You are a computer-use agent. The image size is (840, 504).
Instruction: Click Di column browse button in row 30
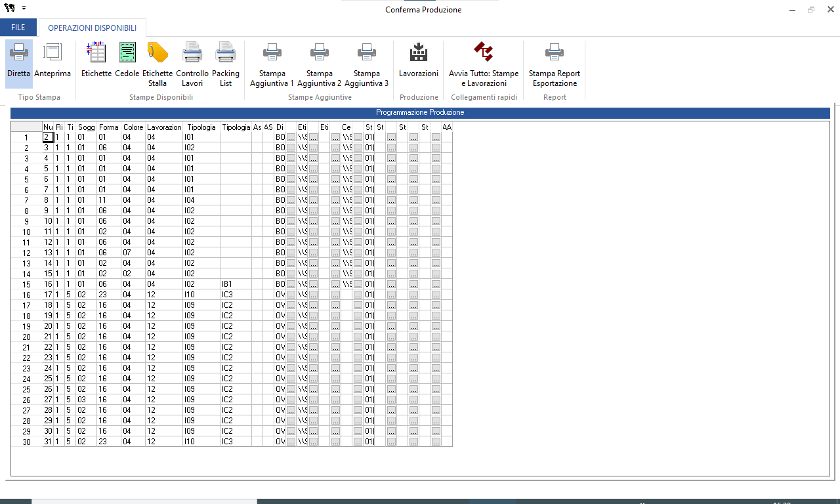[x=291, y=442]
